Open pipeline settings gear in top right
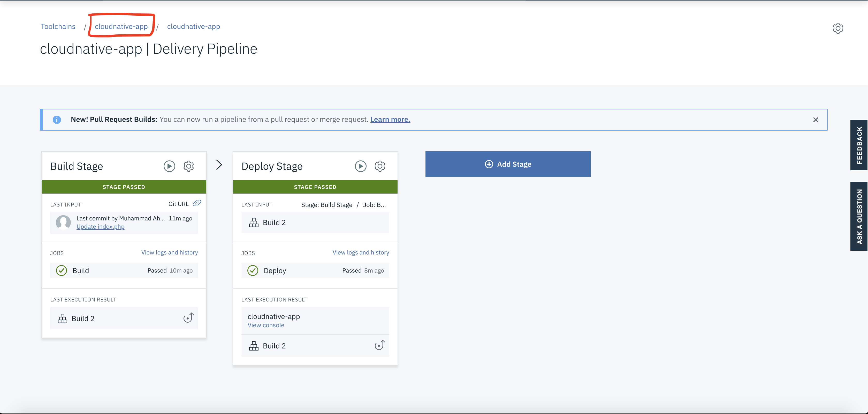The height and width of the screenshot is (414, 868). coord(838,28)
